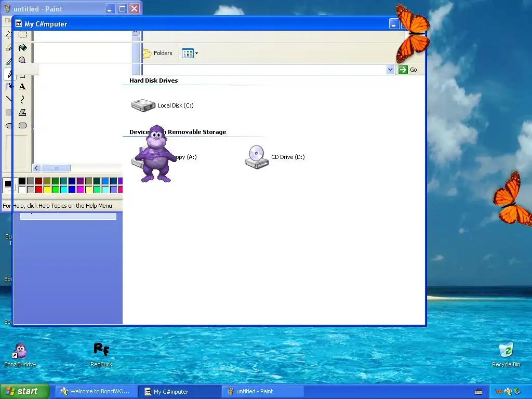Toggle the Folders pane button
Screen dimensions: 532x399
click(158, 53)
